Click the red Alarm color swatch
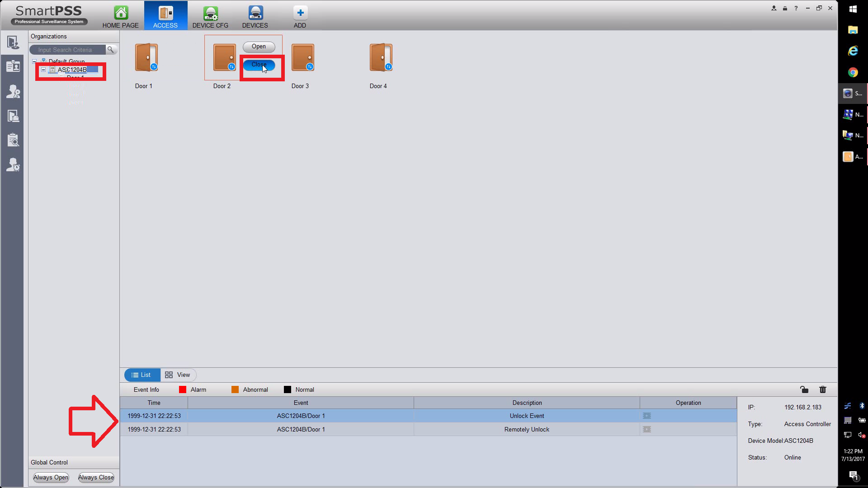This screenshot has height=488, width=868. click(183, 389)
